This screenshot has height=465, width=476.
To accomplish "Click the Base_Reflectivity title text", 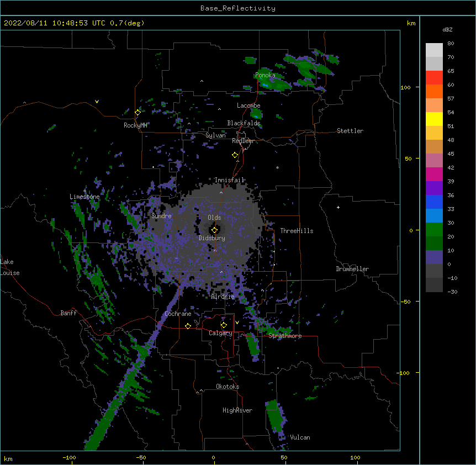I will [238, 8].
